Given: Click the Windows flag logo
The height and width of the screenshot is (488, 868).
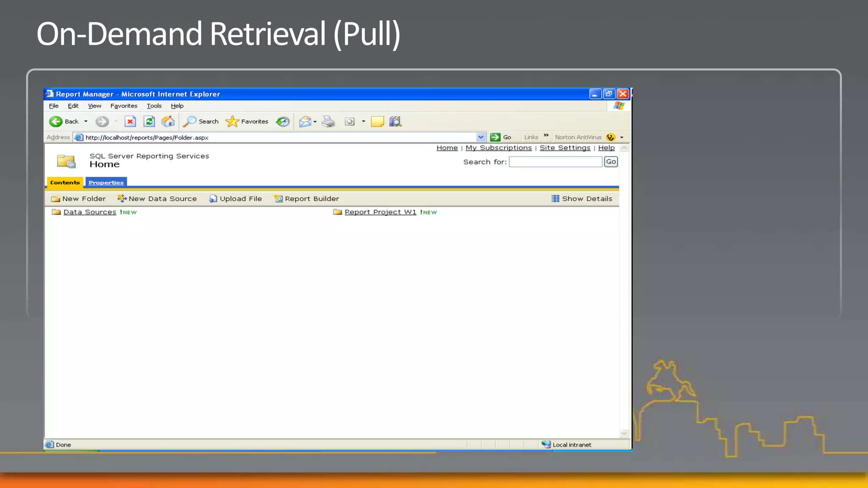Looking at the screenshot, I should pyautogui.click(x=619, y=106).
